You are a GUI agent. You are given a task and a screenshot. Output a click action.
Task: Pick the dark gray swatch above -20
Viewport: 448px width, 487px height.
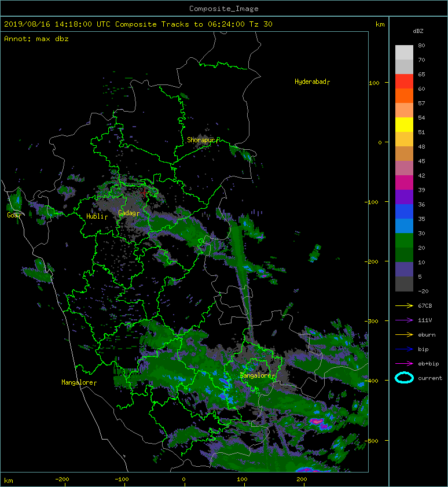click(x=404, y=284)
